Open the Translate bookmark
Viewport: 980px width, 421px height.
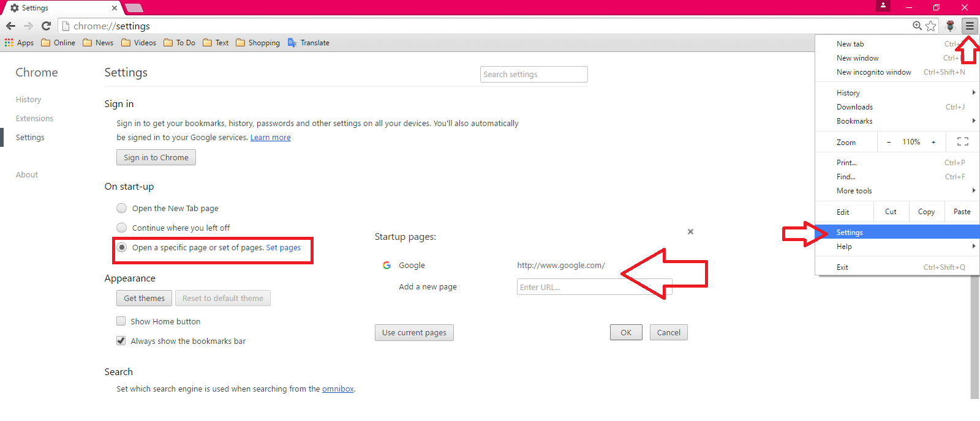click(x=309, y=43)
